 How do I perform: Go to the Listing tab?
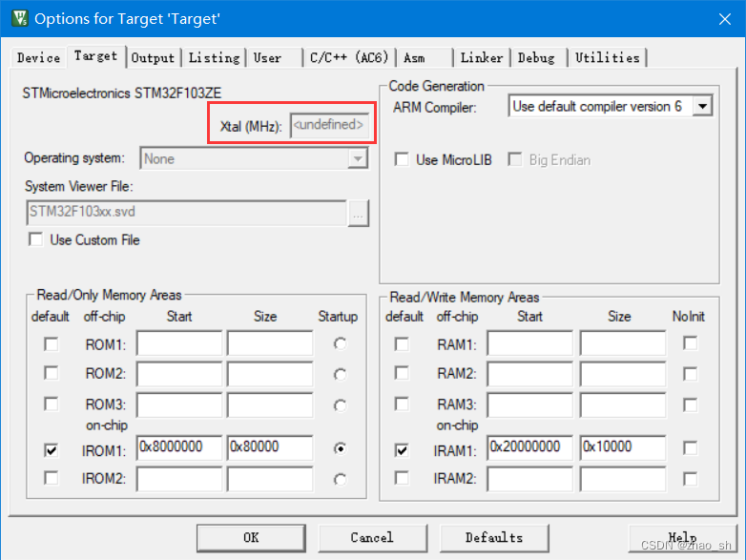tap(214, 58)
